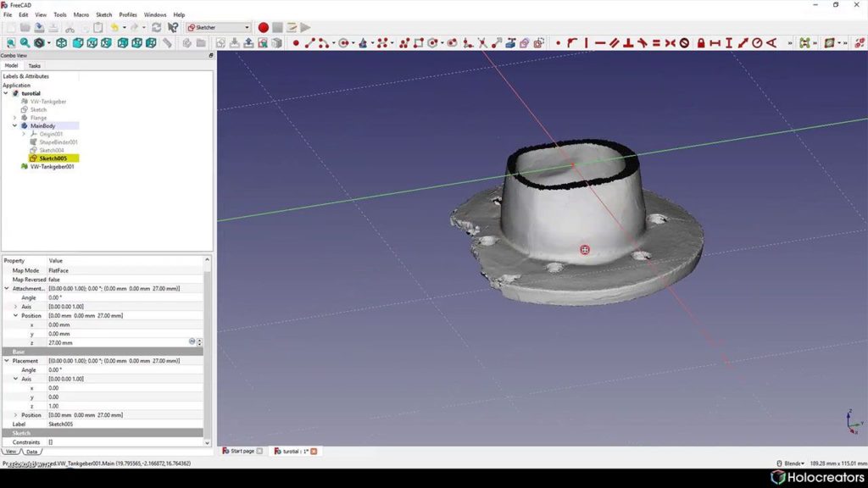This screenshot has height=488, width=868.
Task: Collapse the turotial document tree node
Action: click(6, 93)
